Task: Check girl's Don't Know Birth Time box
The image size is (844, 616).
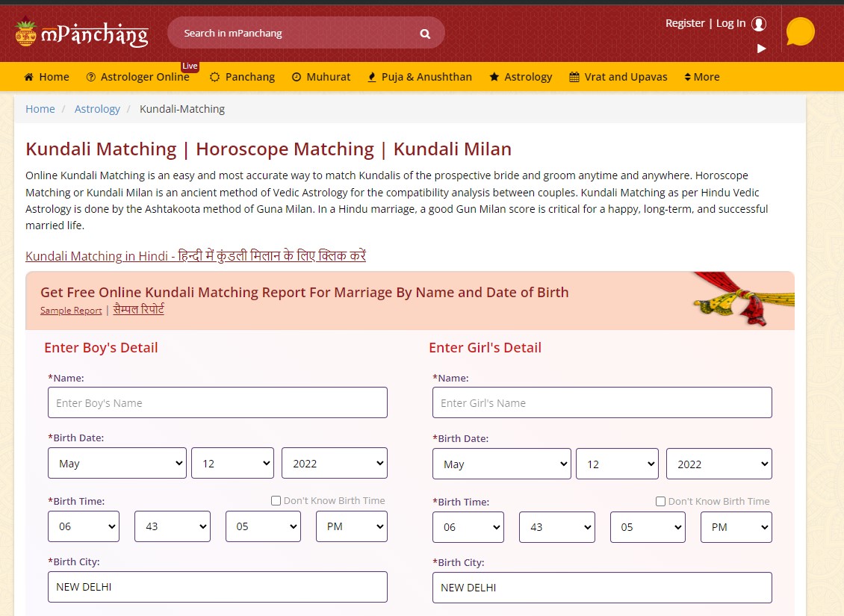Action: pos(660,502)
